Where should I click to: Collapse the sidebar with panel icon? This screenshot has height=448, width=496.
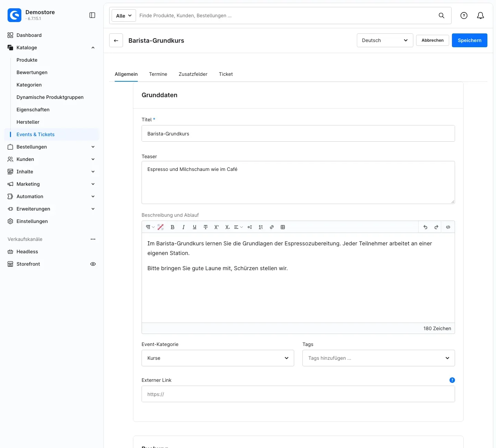pos(92,15)
